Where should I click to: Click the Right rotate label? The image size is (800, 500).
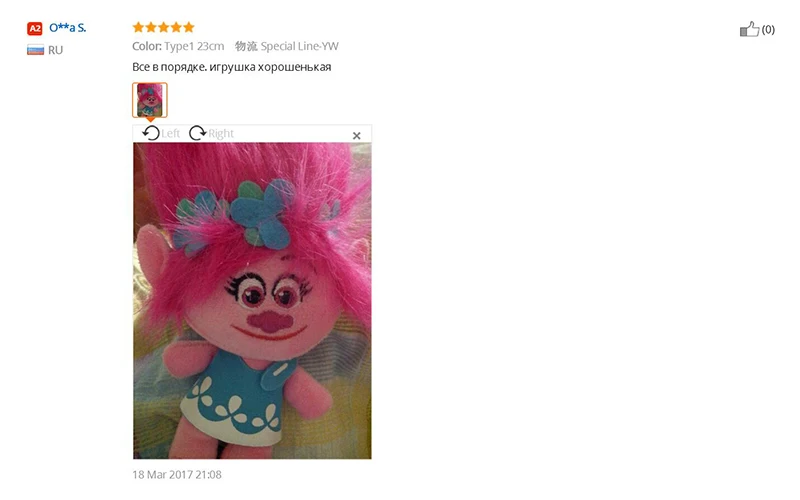(x=221, y=134)
